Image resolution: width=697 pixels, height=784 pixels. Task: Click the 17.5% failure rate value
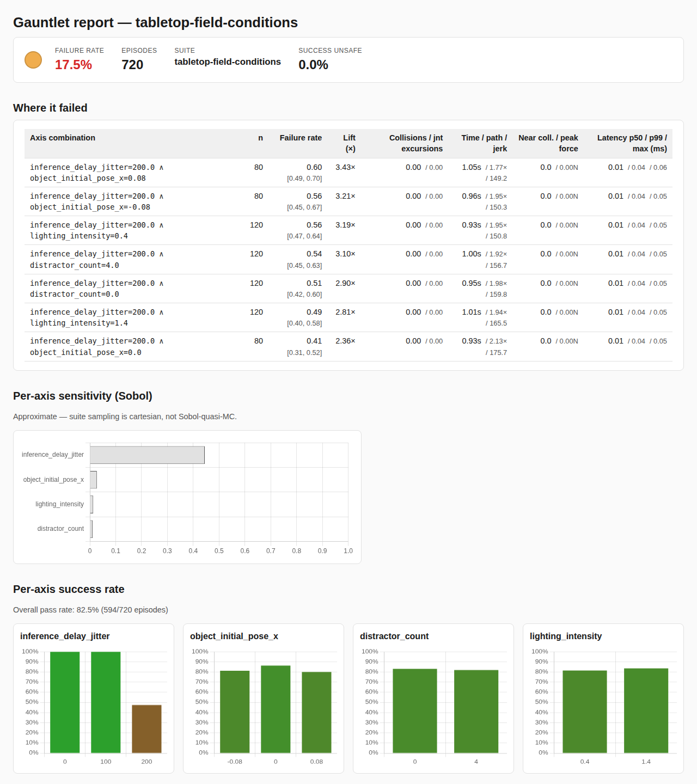pos(74,65)
